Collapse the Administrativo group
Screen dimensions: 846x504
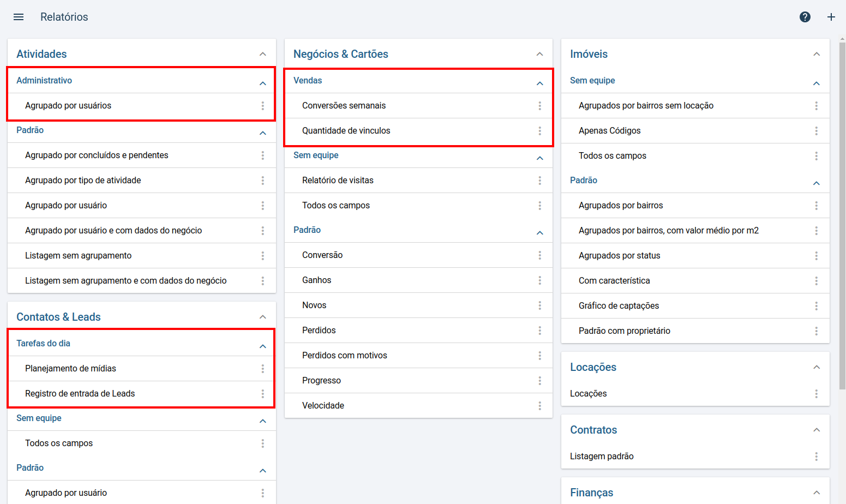tap(263, 83)
